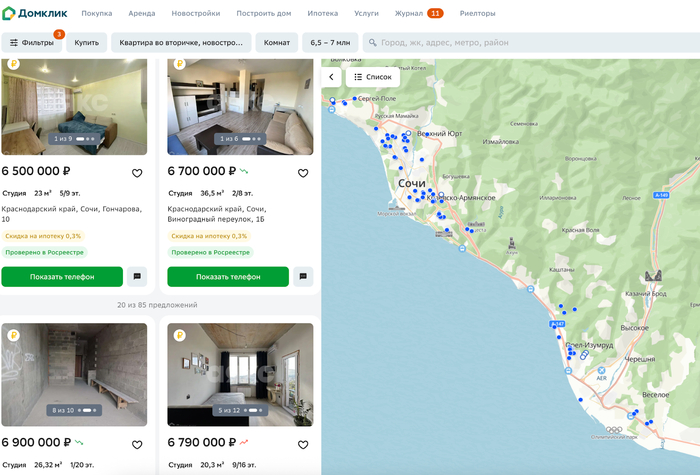The height and width of the screenshot is (475, 700).
Task: Expand property type dropdown Квартира во вторичке
Action: point(181,43)
